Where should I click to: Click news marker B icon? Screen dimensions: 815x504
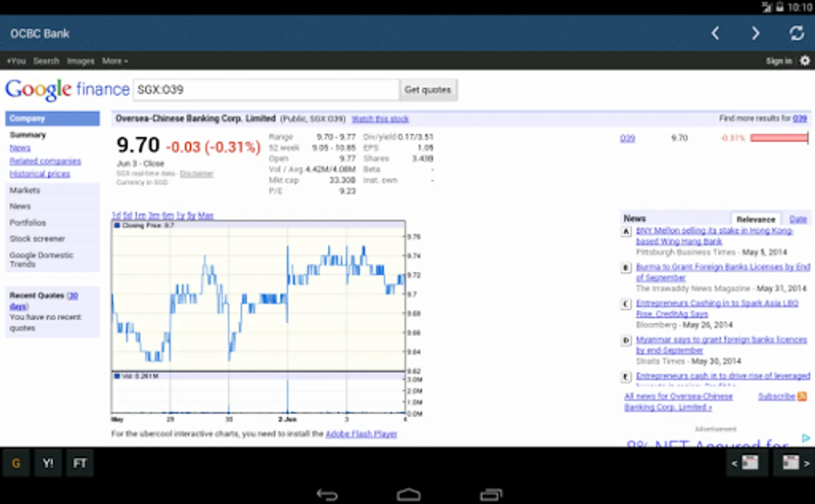[627, 268]
